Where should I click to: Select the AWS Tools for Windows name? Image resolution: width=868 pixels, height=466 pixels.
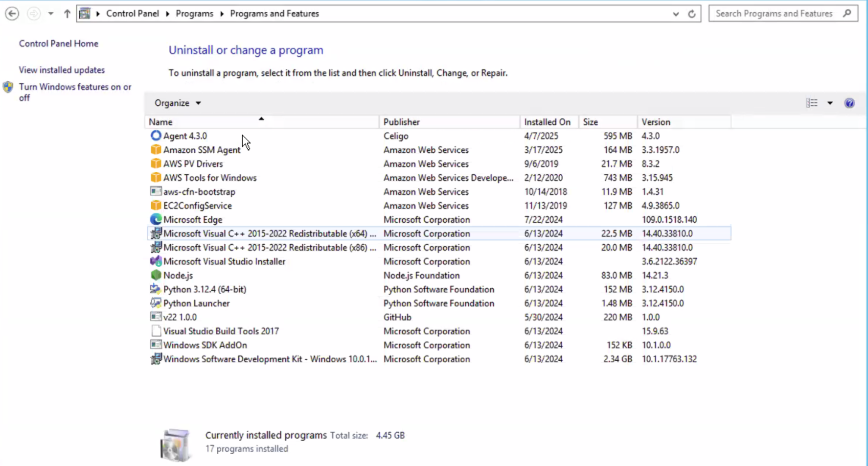pos(210,178)
